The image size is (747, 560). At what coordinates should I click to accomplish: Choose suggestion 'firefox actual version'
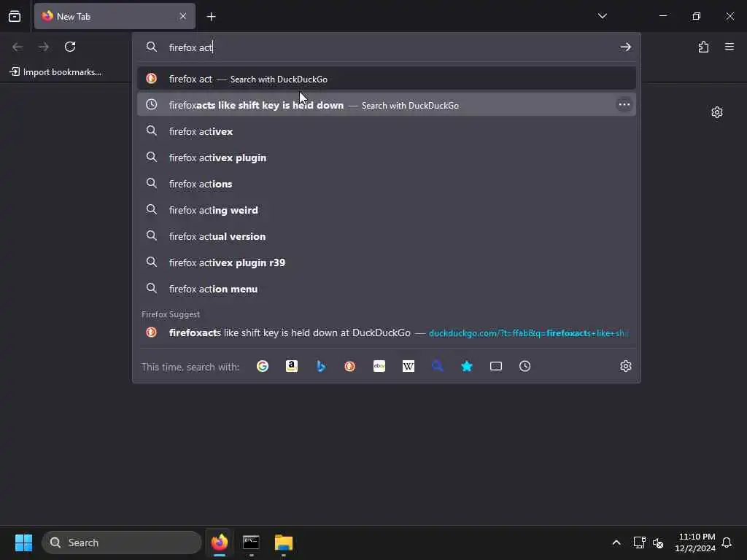click(387, 236)
